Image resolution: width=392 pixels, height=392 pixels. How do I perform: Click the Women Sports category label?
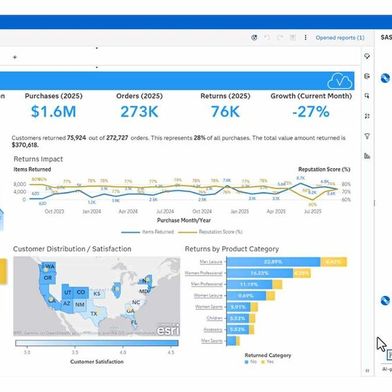pyautogui.click(x=209, y=307)
